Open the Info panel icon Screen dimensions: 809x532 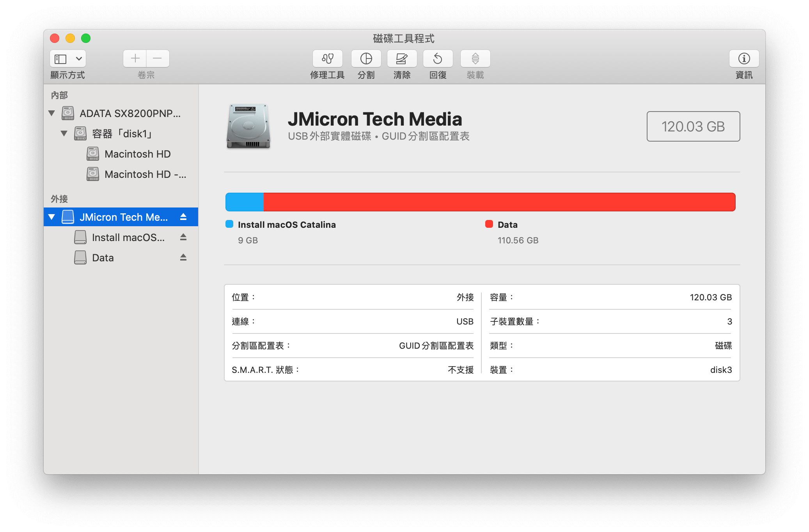(744, 59)
